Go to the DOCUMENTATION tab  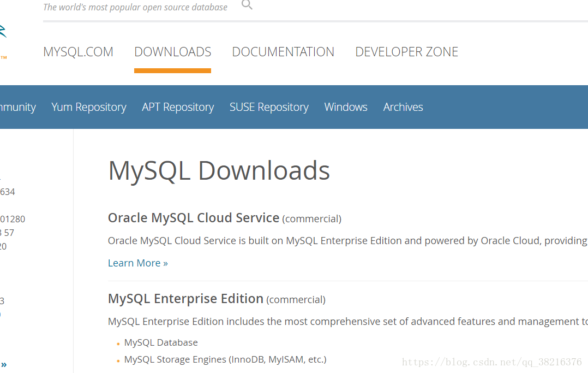tap(283, 52)
